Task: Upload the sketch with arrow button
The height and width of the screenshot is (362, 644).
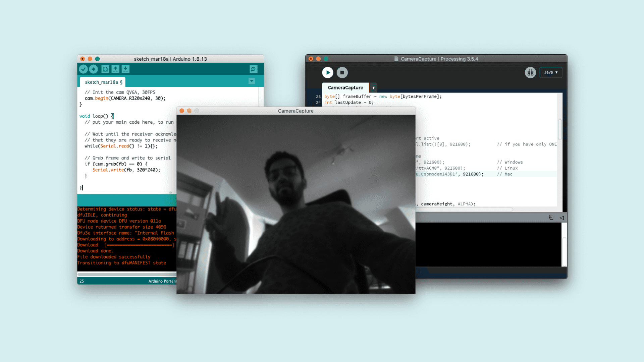Action: 94,69
